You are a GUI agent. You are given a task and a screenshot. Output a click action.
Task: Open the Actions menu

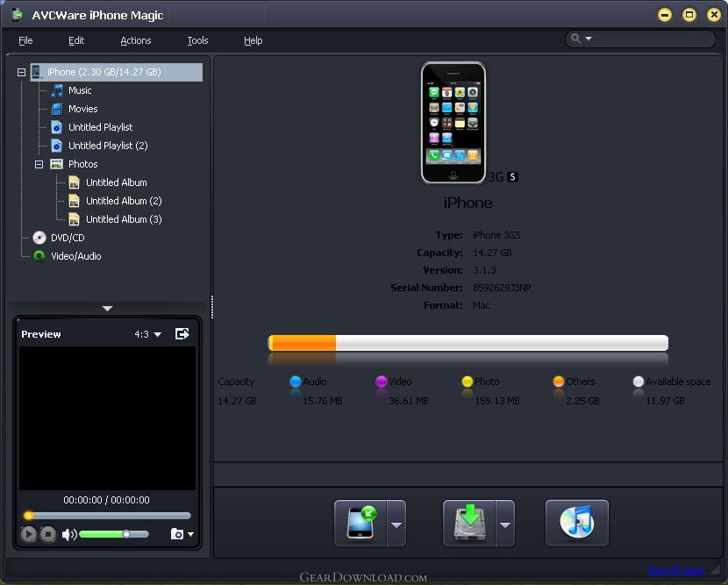coord(136,41)
